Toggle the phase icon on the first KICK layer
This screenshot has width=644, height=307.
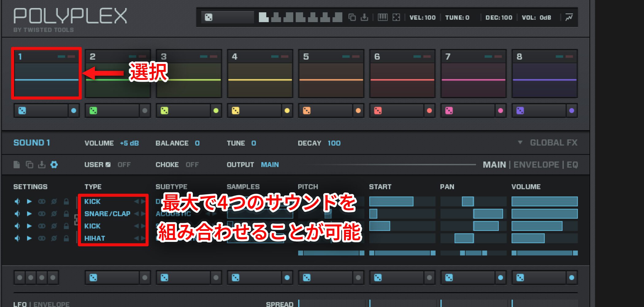click(x=54, y=201)
